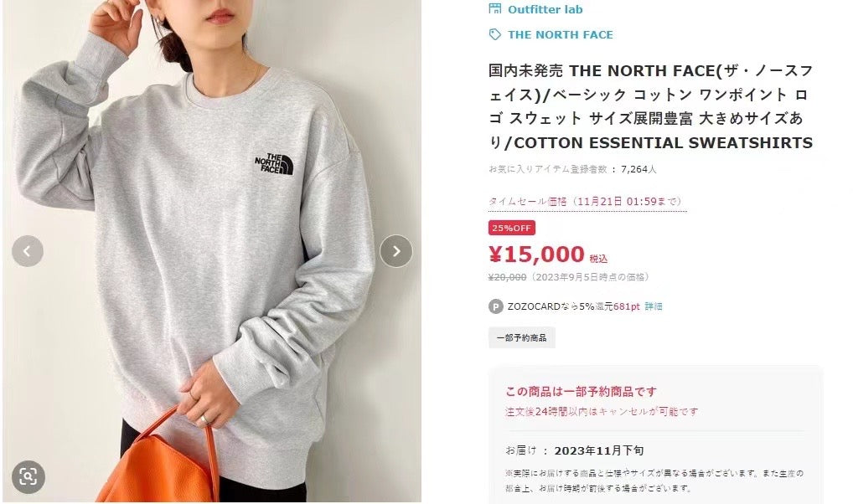Click the ZOZOCARD point P icon
853x504 pixels.
495,306
